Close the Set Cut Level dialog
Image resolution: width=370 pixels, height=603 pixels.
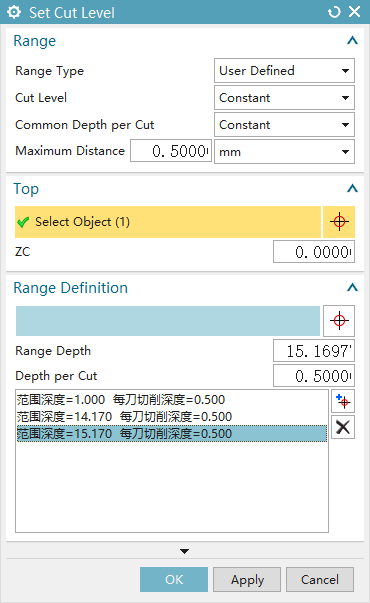(x=355, y=12)
